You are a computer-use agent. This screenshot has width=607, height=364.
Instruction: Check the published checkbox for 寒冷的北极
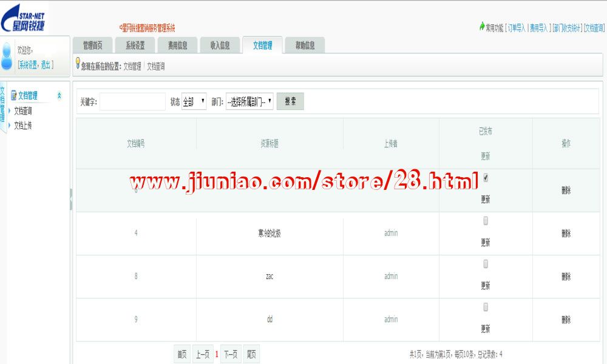tap(486, 221)
